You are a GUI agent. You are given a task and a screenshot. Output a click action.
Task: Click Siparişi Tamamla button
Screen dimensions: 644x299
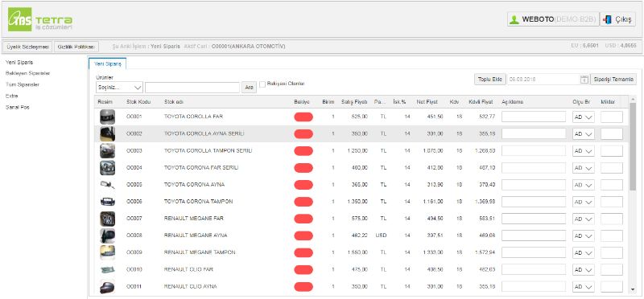tap(613, 80)
